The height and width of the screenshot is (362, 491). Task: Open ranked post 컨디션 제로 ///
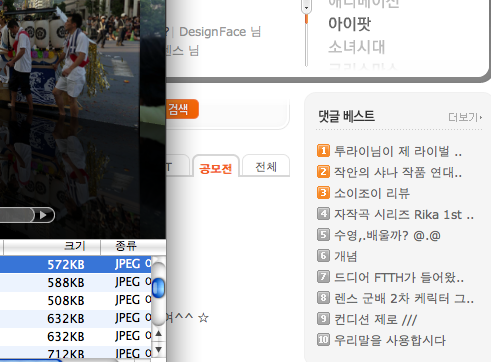pos(375,319)
